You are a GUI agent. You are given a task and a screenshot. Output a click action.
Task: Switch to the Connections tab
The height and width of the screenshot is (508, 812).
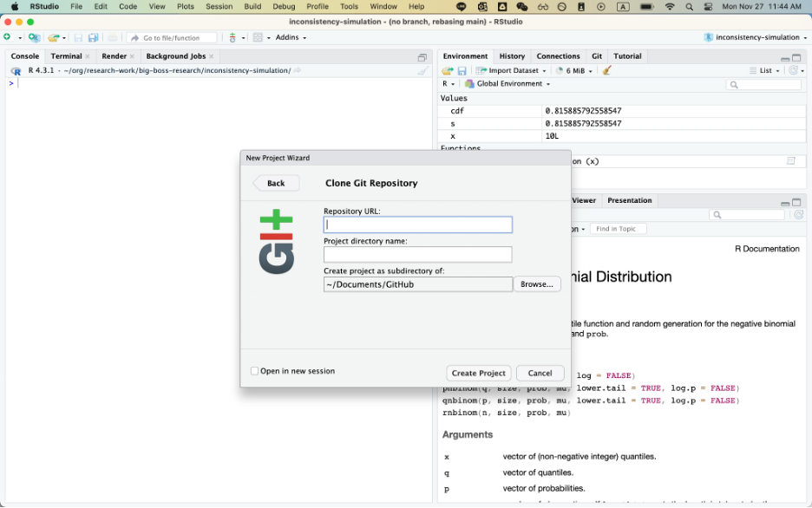pyautogui.click(x=558, y=55)
